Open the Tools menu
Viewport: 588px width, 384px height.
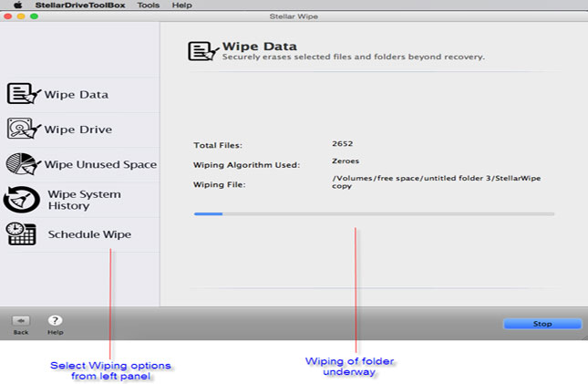click(148, 5)
